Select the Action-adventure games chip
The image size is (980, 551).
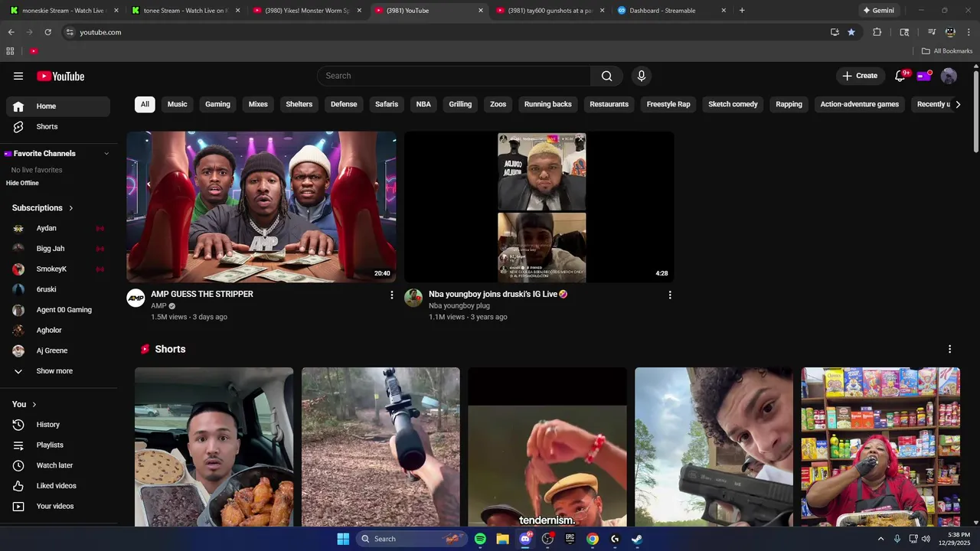pyautogui.click(x=859, y=104)
